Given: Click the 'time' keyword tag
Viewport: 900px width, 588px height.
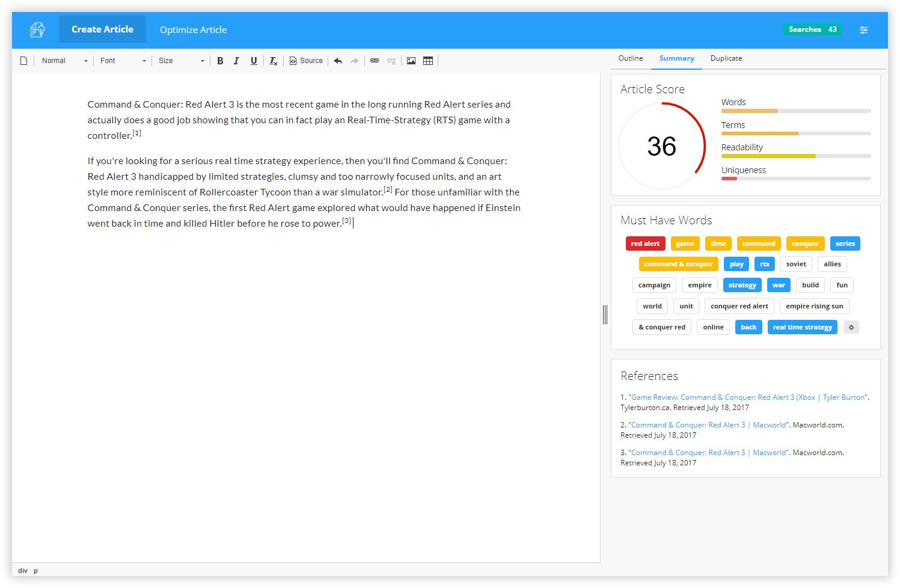Looking at the screenshot, I should coord(718,243).
